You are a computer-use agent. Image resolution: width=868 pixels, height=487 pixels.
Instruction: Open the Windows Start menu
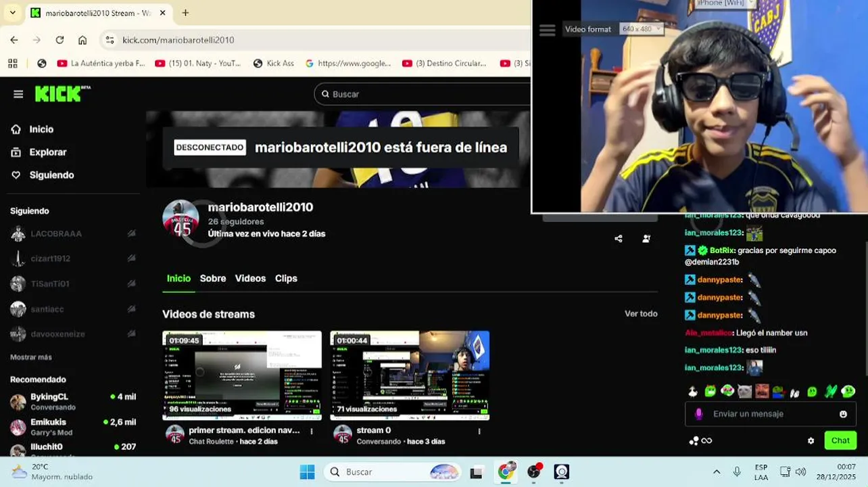(x=307, y=472)
